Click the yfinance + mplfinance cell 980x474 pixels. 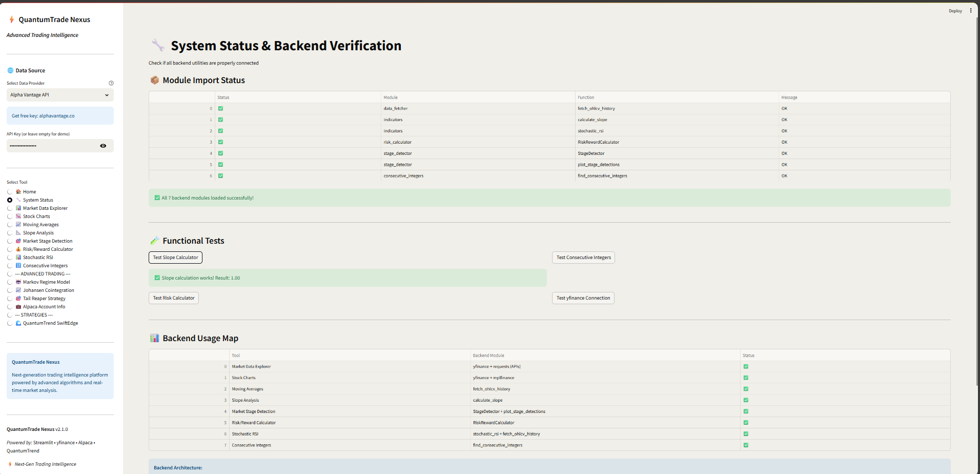605,378
